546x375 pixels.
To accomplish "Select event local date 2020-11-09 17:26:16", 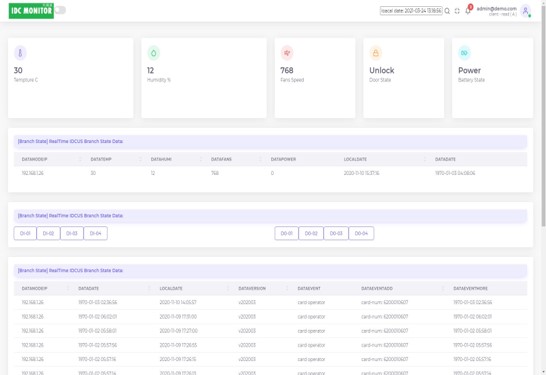I will [178, 359].
